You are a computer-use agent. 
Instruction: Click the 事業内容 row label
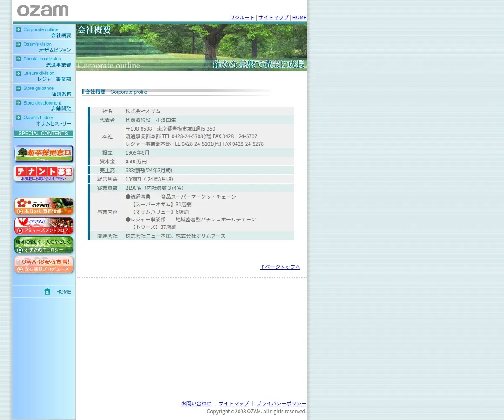point(108,212)
